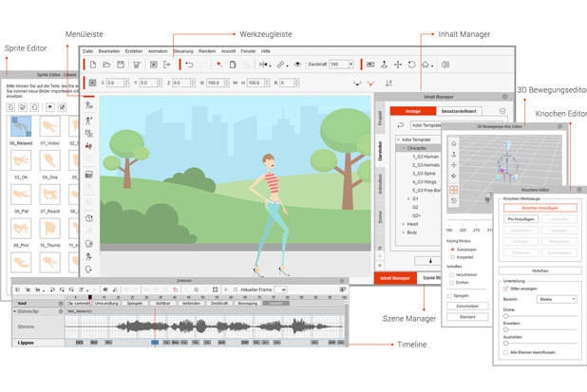587x392 pixels.
Task: Click the eye preview icon in Sprite Editor toolbar
Action: click(x=49, y=107)
